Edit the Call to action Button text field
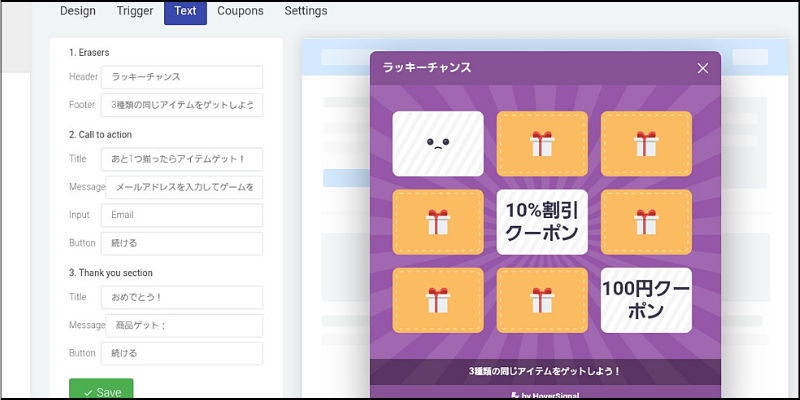The width and height of the screenshot is (800, 400). coord(182,243)
